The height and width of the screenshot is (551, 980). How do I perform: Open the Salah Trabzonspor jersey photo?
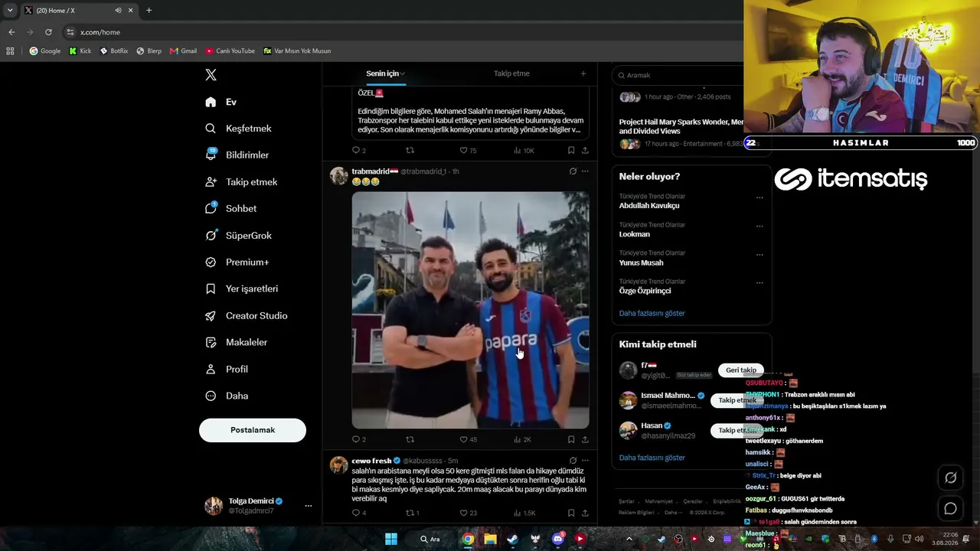click(470, 310)
